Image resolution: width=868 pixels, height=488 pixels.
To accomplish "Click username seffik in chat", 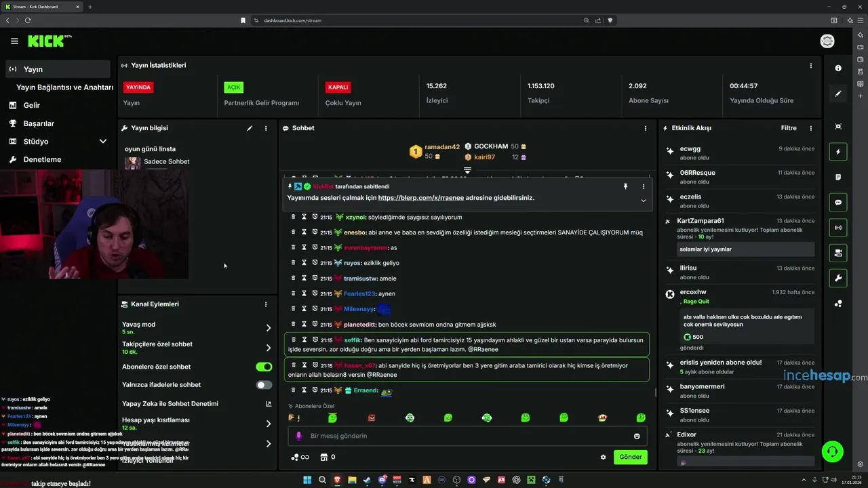I will point(352,340).
